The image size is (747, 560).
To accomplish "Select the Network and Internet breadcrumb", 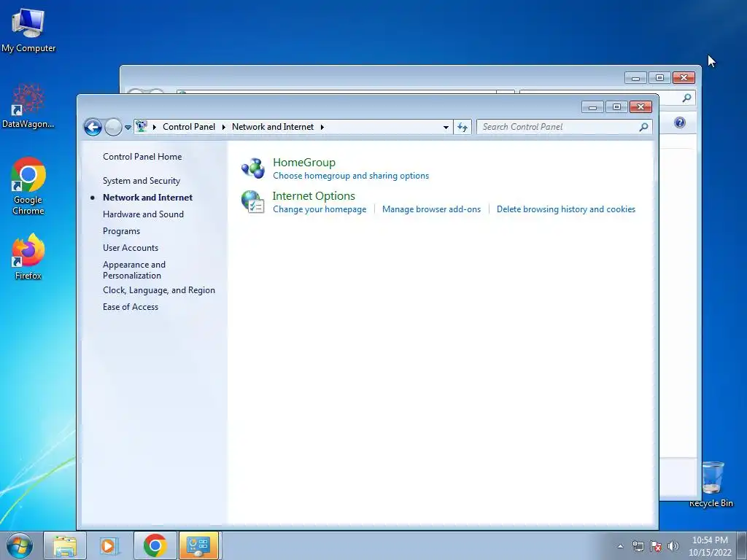I will pyautogui.click(x=273, y=127).
